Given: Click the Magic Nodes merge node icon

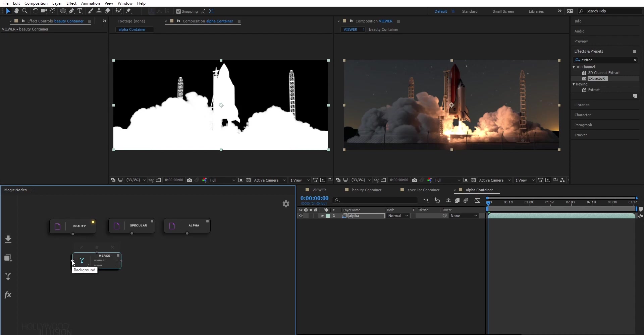Looking at the screenshot, I should [8, 276].
